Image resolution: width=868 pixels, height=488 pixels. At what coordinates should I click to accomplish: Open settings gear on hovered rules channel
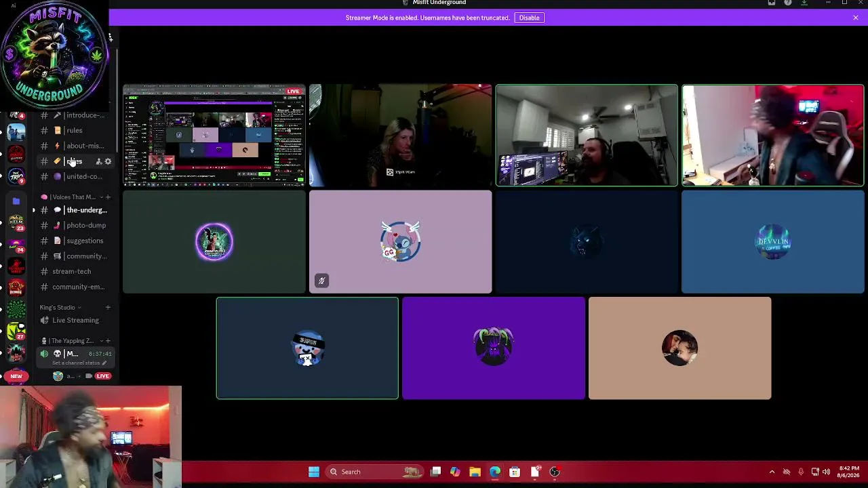[x=108, y=161]
